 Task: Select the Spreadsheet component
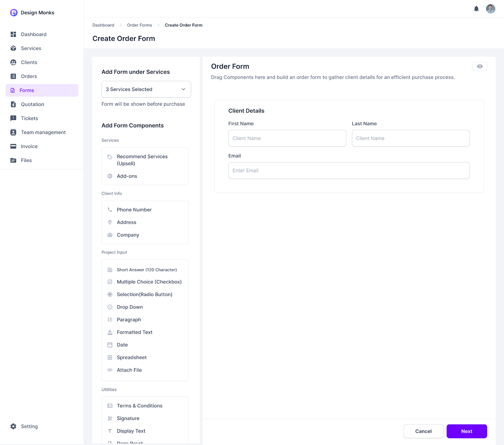point(132,357)
